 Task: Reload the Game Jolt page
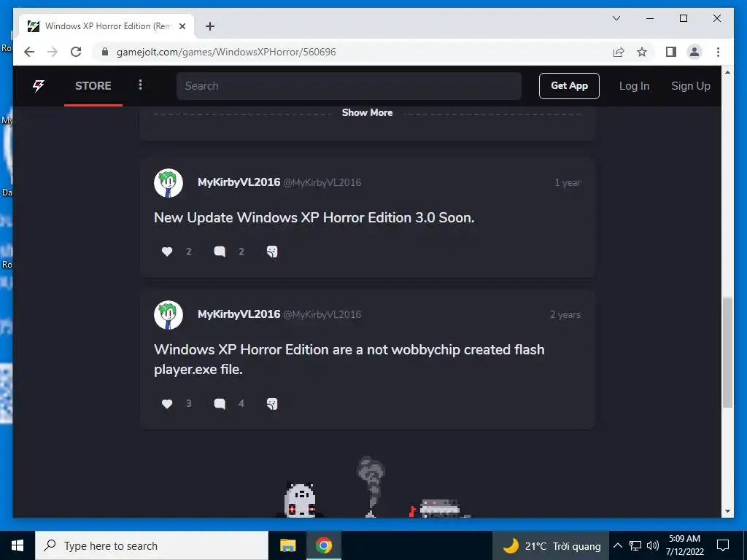[76, 52]
